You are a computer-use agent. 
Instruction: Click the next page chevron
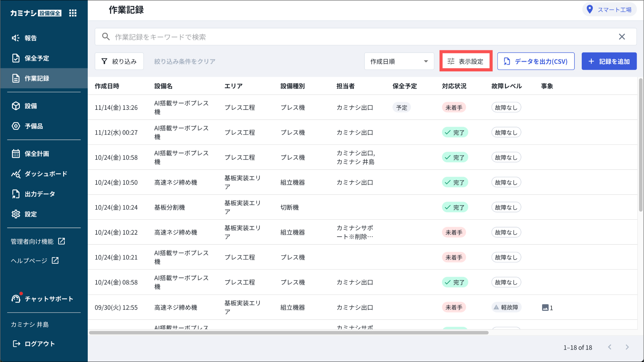click(x=627, y=347)
